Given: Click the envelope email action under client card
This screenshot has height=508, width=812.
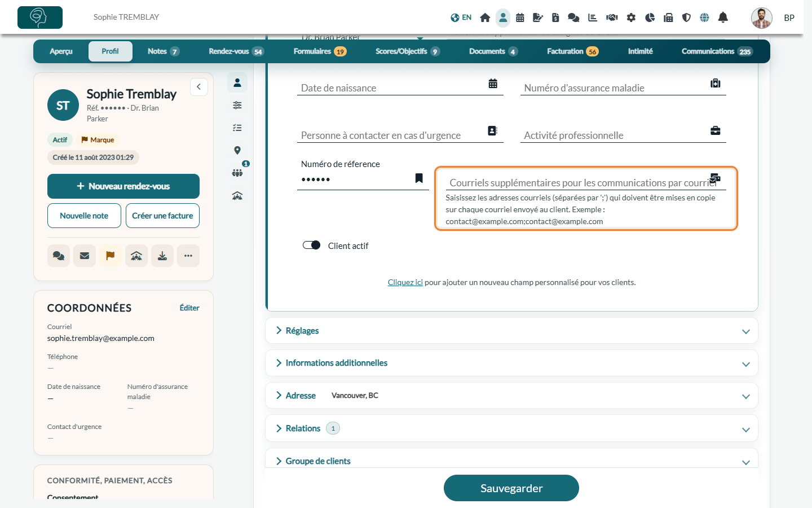Looking at the screenshot, I should [x=85, y=256].
